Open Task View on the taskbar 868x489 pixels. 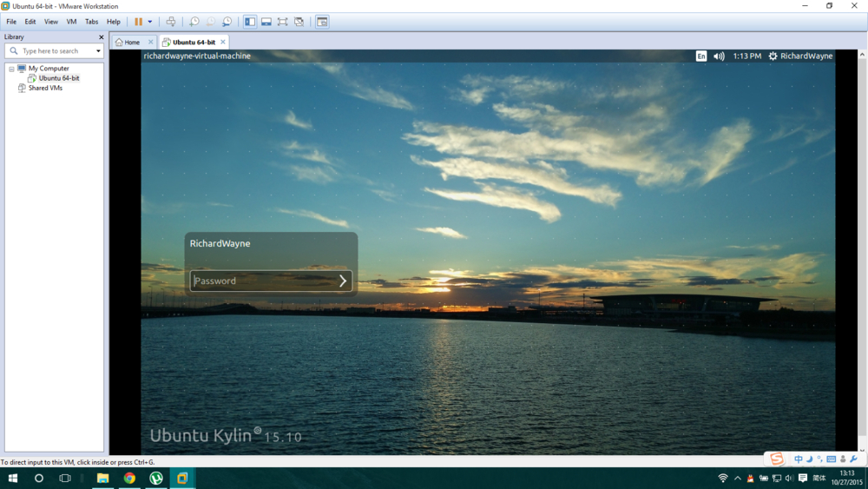pos(65,478)
